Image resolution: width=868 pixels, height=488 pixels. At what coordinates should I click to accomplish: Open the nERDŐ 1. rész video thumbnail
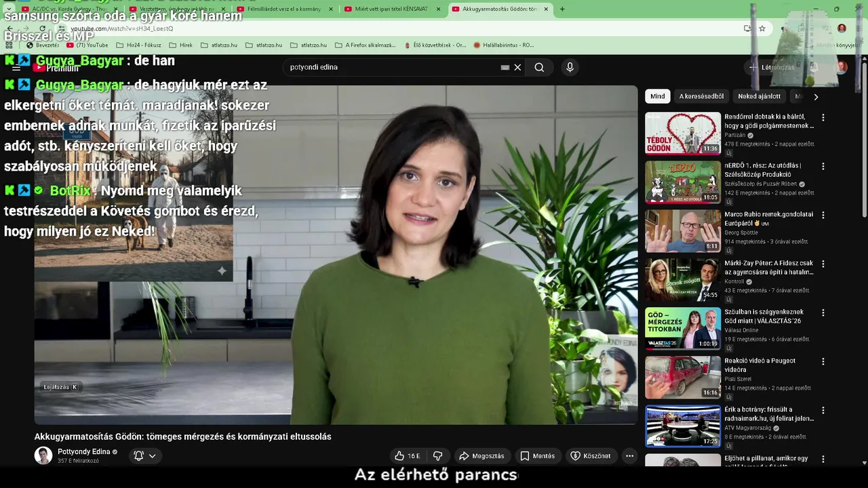coord(683,182)
